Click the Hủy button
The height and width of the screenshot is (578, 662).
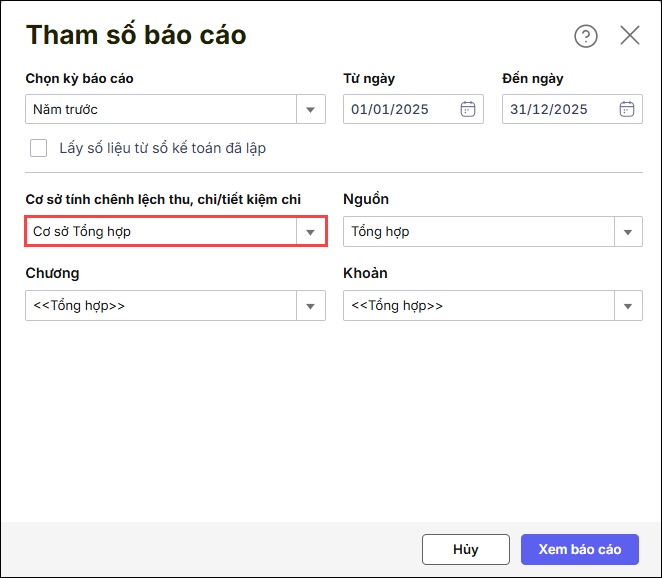pyautogui.click(x=465, y=549)
